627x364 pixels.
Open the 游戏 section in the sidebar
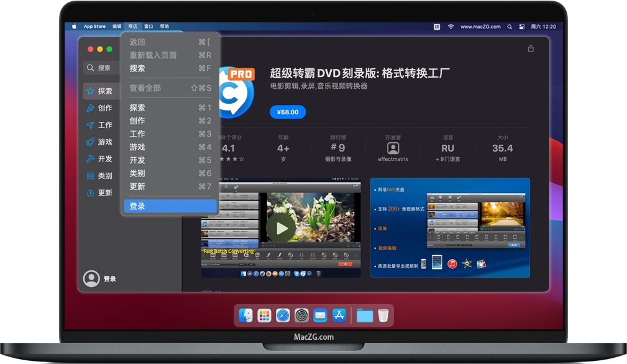click(x=103, y=142)
